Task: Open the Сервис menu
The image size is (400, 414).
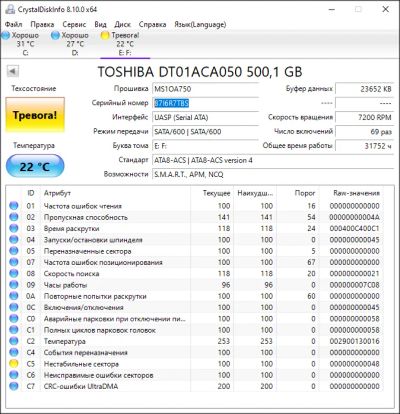Action: (74, 24)
